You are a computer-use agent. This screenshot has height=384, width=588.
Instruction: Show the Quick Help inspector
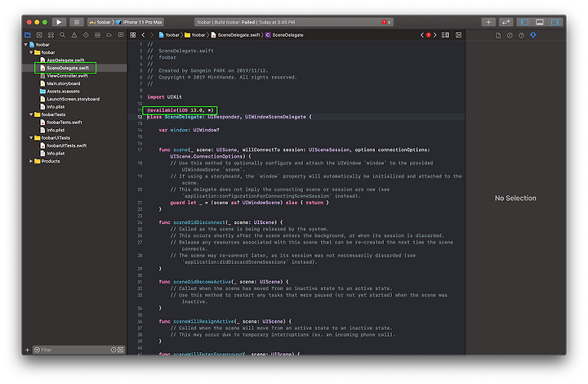point(521,35)
